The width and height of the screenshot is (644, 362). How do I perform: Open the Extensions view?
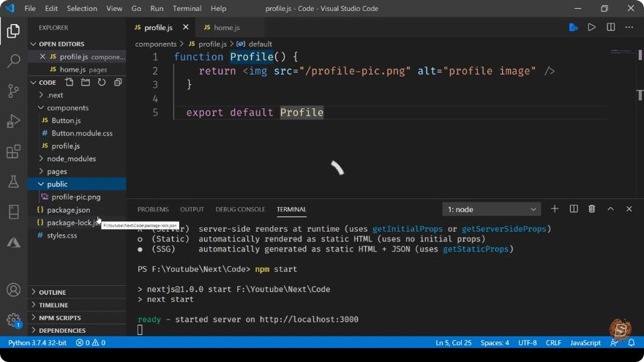pos(14,151)
